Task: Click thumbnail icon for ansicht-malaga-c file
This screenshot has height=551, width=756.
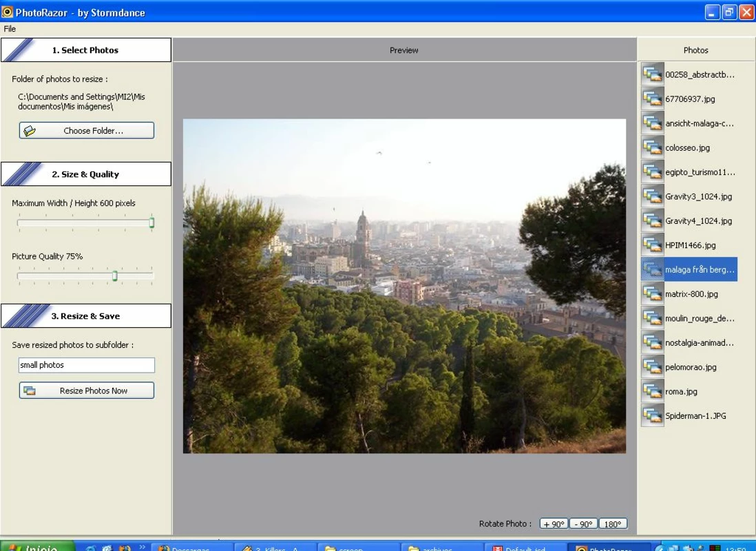Action: pyautogui.click(x=652, y=123)
